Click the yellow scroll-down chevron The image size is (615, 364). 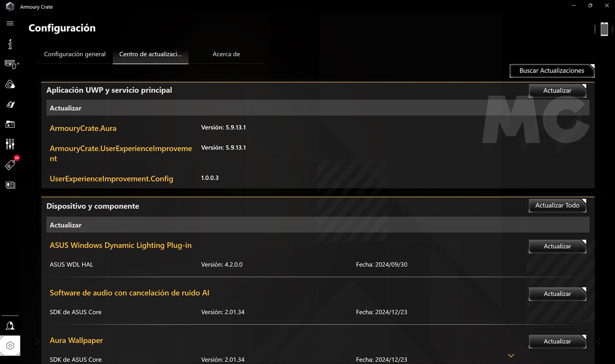(511, 356)
